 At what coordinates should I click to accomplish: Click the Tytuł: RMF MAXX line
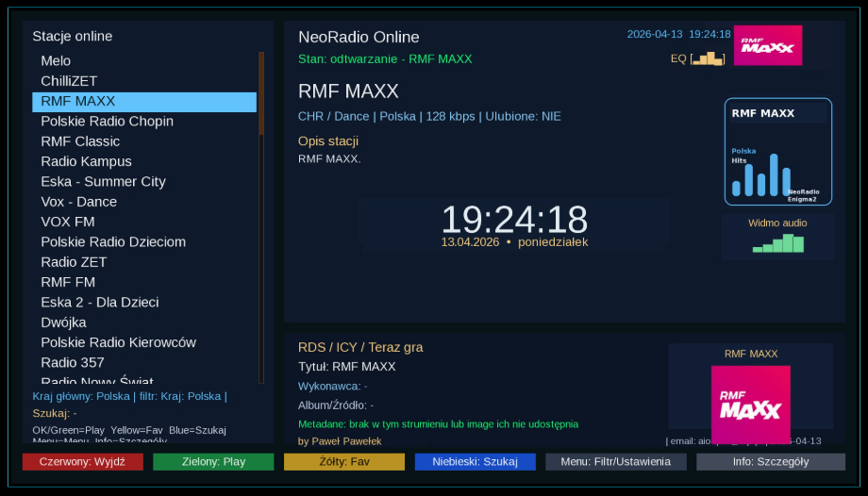coord(347,367)
